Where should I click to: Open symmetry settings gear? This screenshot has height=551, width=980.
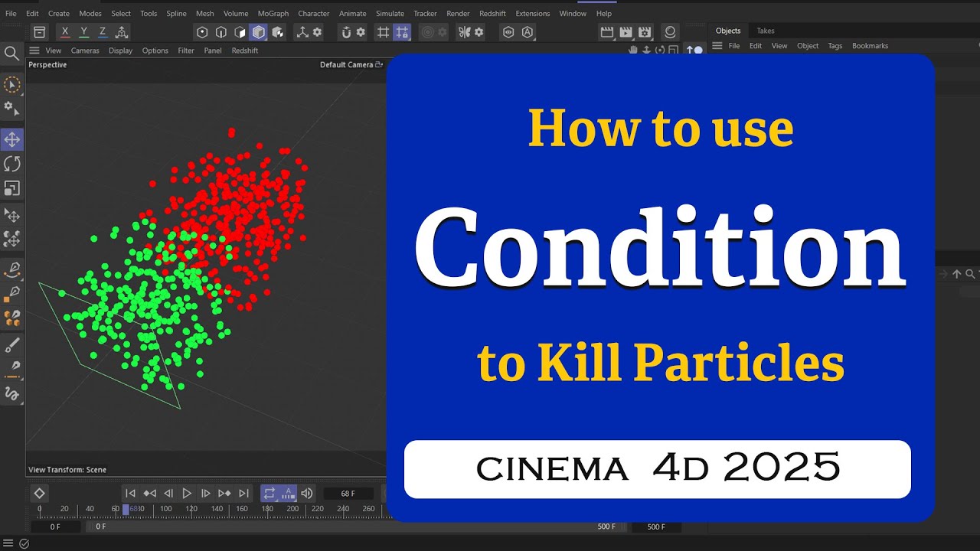click(479, 32)
